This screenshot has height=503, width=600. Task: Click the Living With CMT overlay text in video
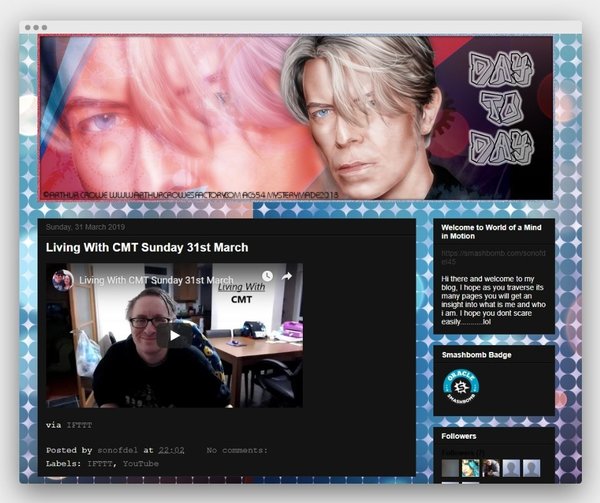241,293
